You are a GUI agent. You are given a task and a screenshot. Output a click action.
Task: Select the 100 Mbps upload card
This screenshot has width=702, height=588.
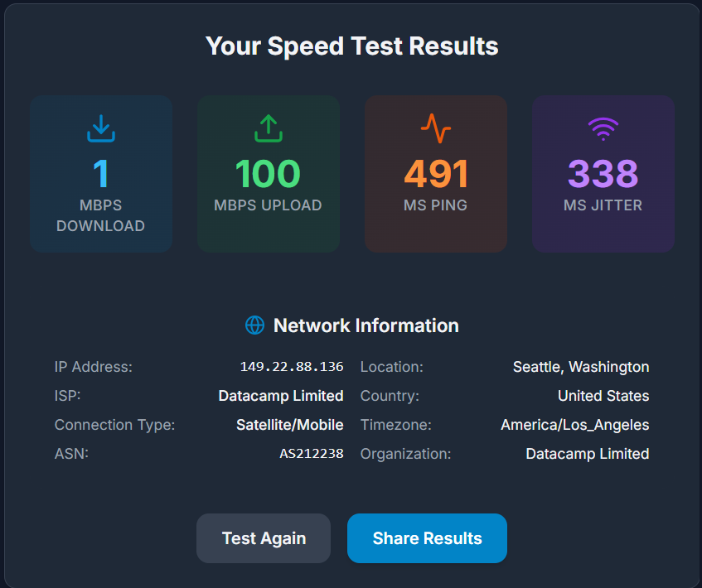268,174
